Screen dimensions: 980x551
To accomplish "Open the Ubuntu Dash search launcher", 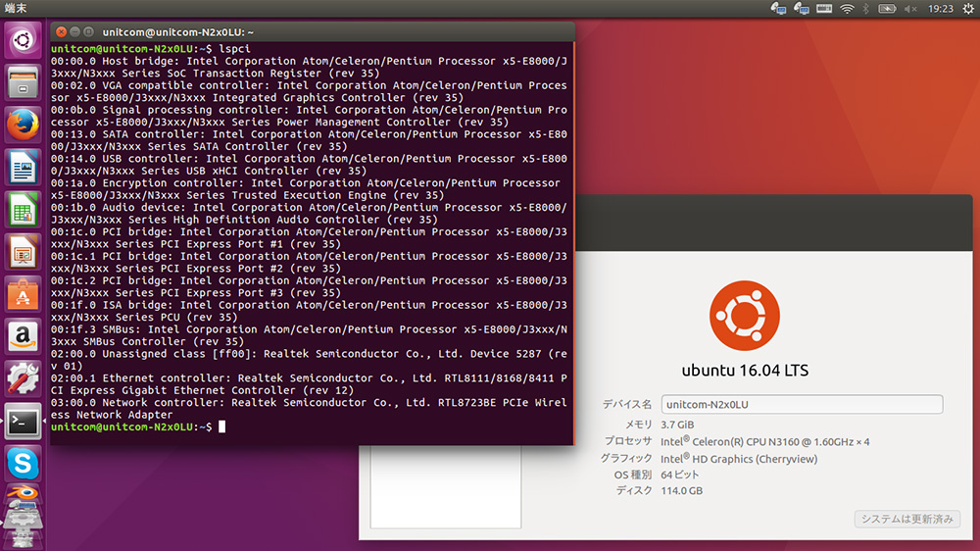I will [x=24, y=40].
